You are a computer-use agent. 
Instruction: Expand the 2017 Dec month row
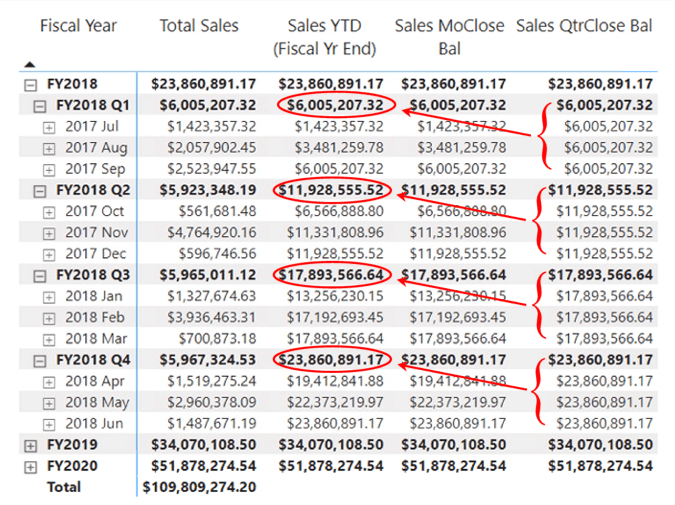click(50, 253)
